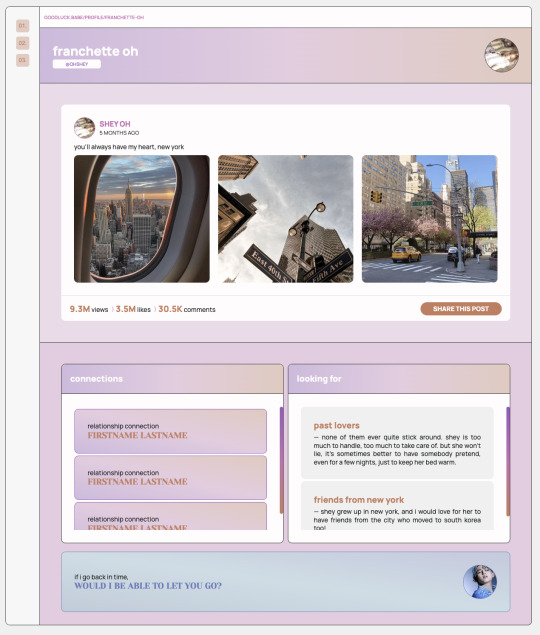Screen dimensions: 540x635
Task: Click the 30.5K comments count
Action: (187, 309)
